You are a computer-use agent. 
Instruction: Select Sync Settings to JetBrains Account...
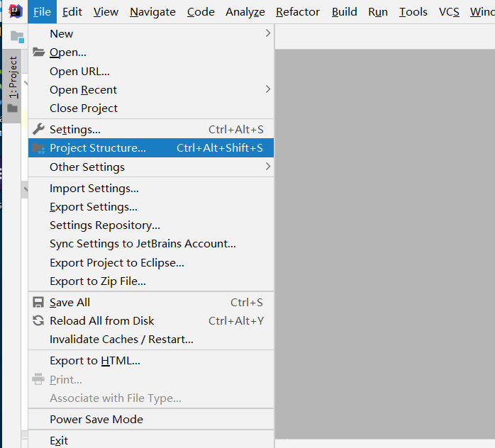click(x=151, y=244)
